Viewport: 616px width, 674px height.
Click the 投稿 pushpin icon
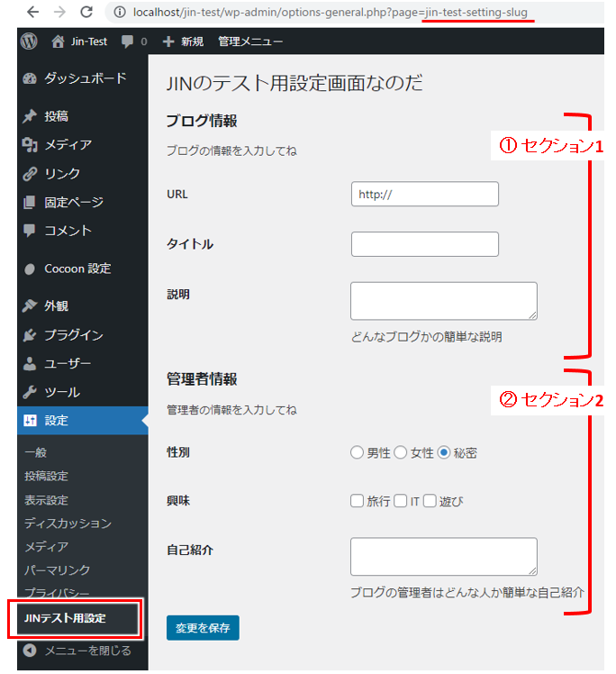coord(30,116)
